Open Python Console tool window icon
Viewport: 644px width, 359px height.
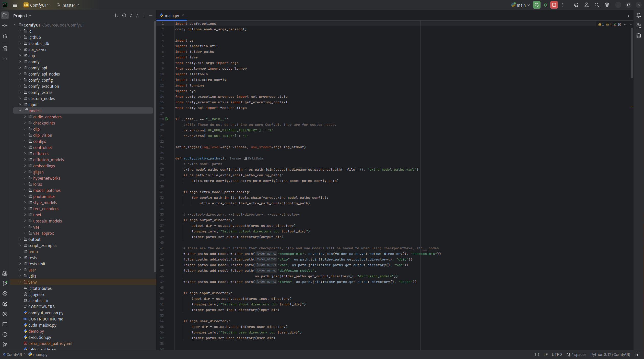point(5,294)
